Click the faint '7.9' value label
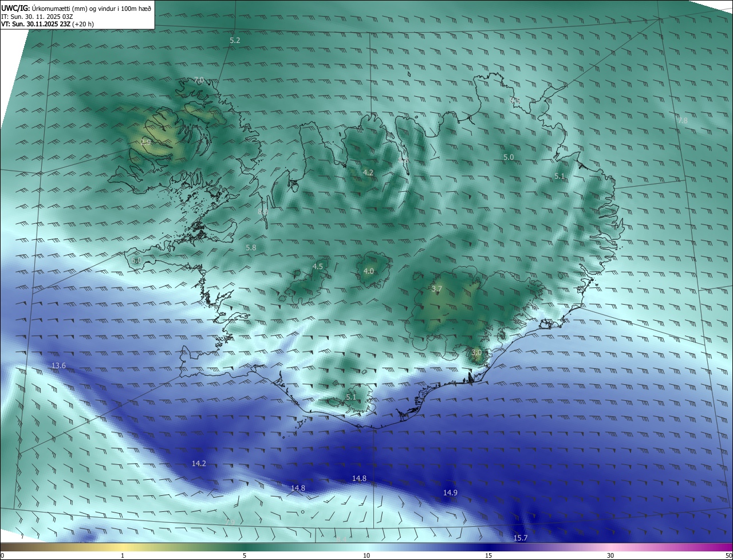This screenshot has height=560, width=733. pyautogui.click(x=231, y=522)
